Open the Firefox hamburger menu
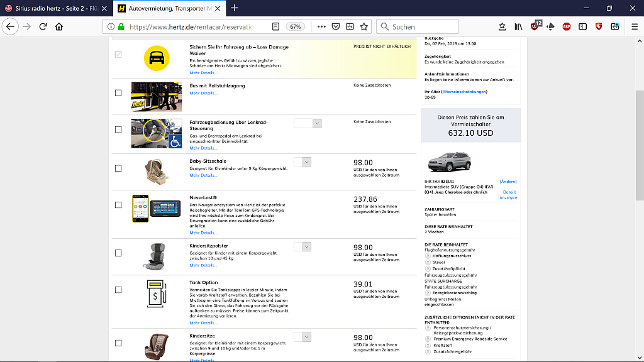Screen dimensions: 644x362 (x=632, y=26)
